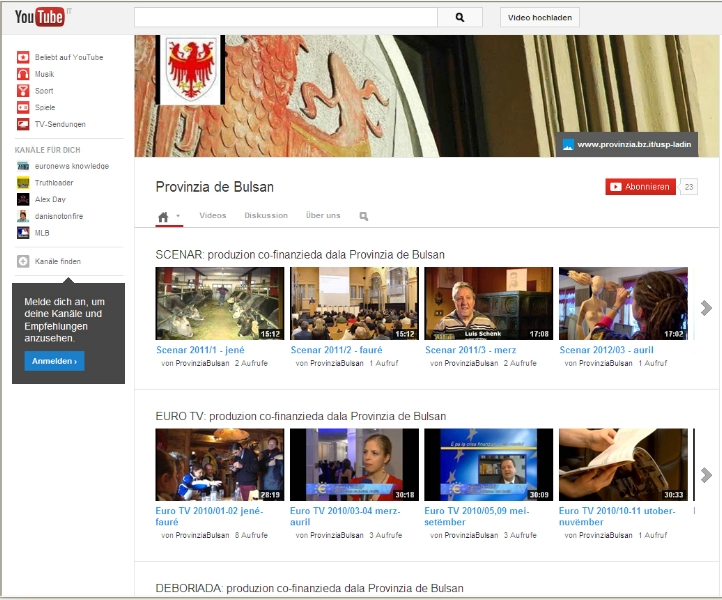
Task: Click the TV-Sendungen icon
Action: pos(23,124)
